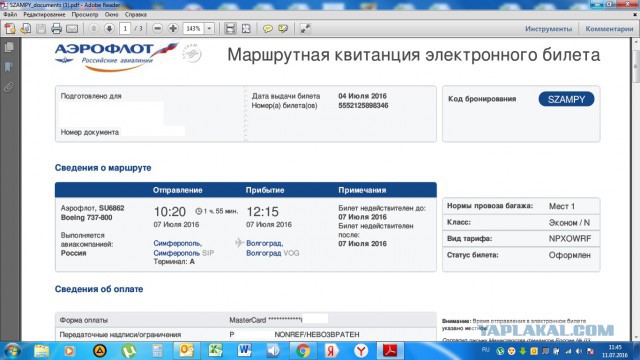The height and width of the screenshot is (360, 640).
Task: Click the Adobe Reader taskbar button
Action: (x=390, y=351)
